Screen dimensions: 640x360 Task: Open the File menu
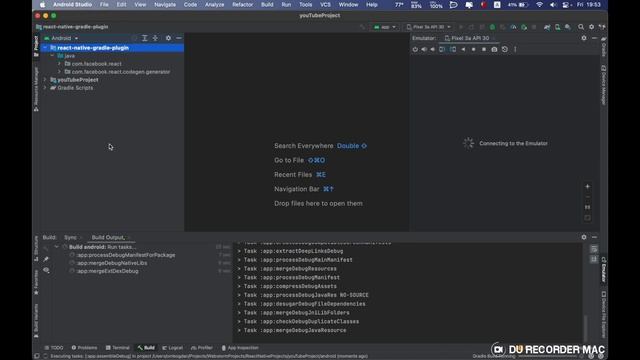pos(104,4)
